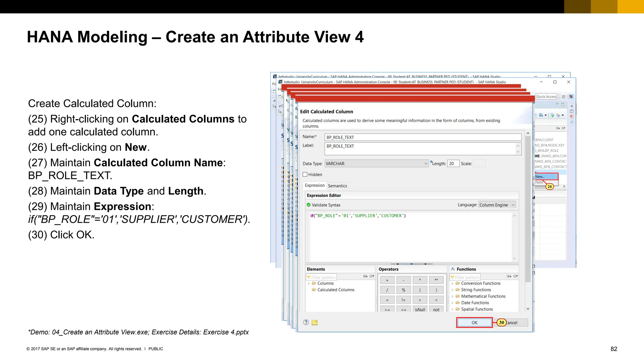Screen dimensions: 644x362
Task: Click the not operator button
Action: (436, 309)
